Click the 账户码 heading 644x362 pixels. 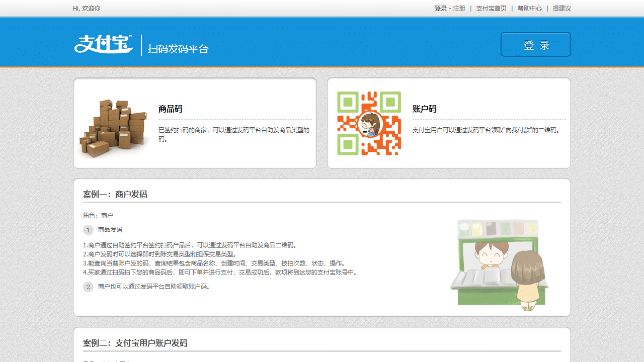pos(425,109)
